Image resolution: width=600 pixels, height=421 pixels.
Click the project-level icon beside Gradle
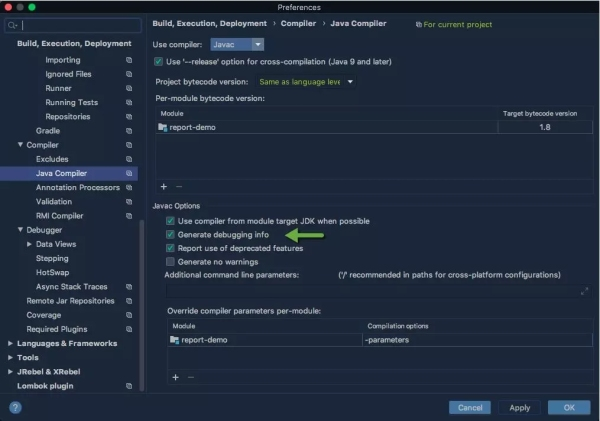pos(129,131)
